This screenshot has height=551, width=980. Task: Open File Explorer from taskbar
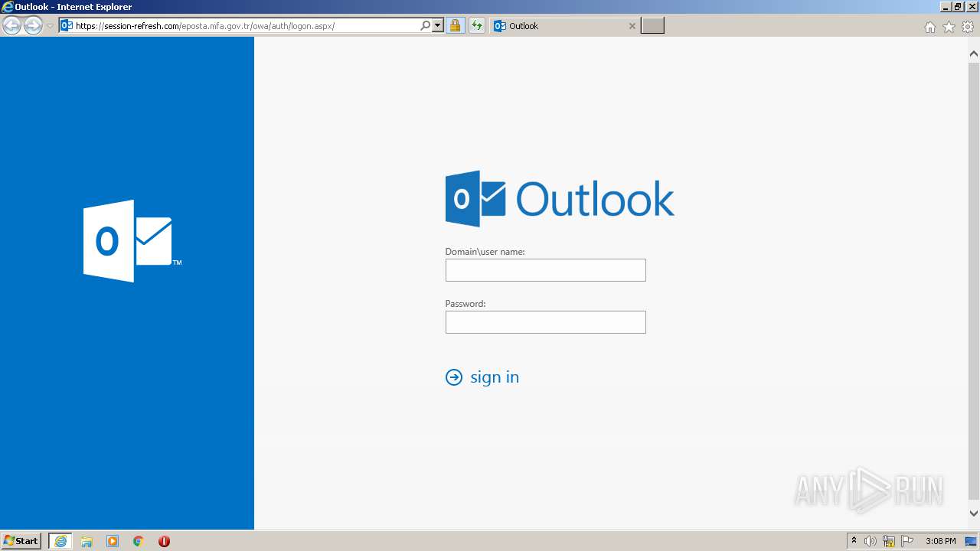coord(87,541)
